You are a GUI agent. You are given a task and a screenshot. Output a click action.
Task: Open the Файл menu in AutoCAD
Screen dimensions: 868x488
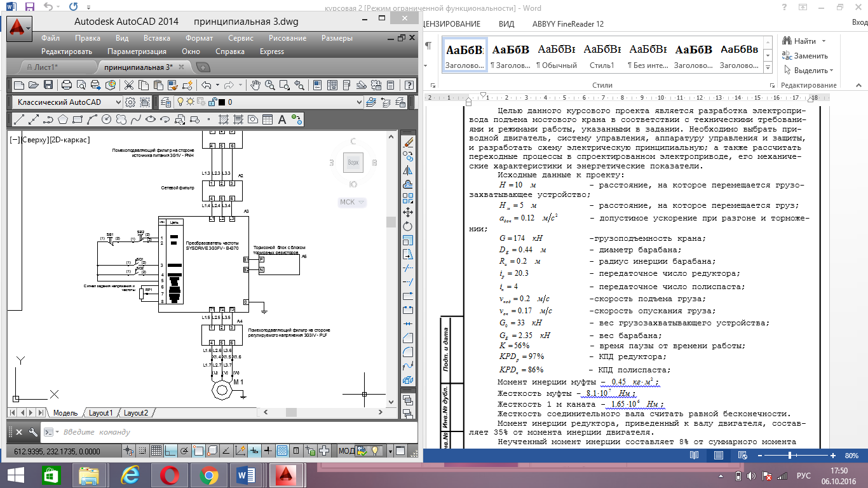click(50, 38)
